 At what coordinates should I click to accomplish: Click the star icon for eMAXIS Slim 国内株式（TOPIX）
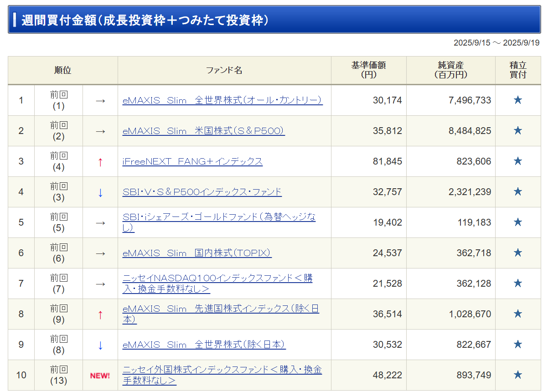[518, 253]
